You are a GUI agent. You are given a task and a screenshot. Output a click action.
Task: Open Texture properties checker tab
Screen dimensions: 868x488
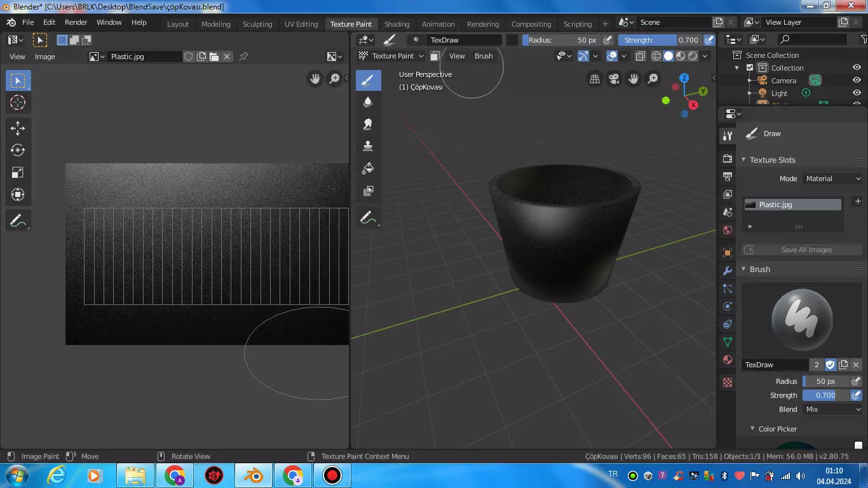[x=728, y=383]
